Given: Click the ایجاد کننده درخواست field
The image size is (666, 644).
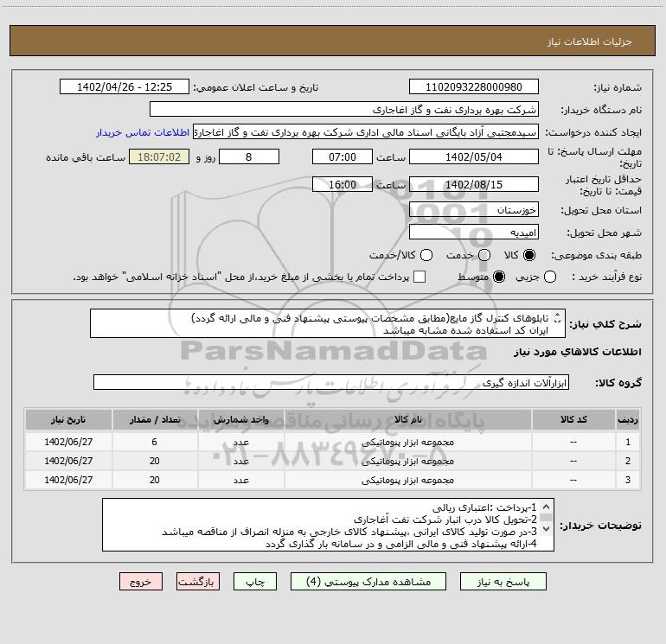Looking at the screenshot, I should pyautogui.click(x=366, y=132).
